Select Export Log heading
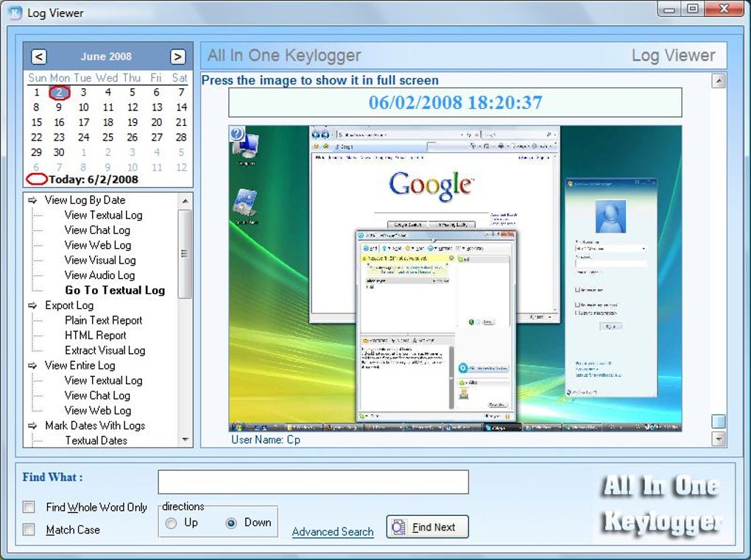 (69, 305)
